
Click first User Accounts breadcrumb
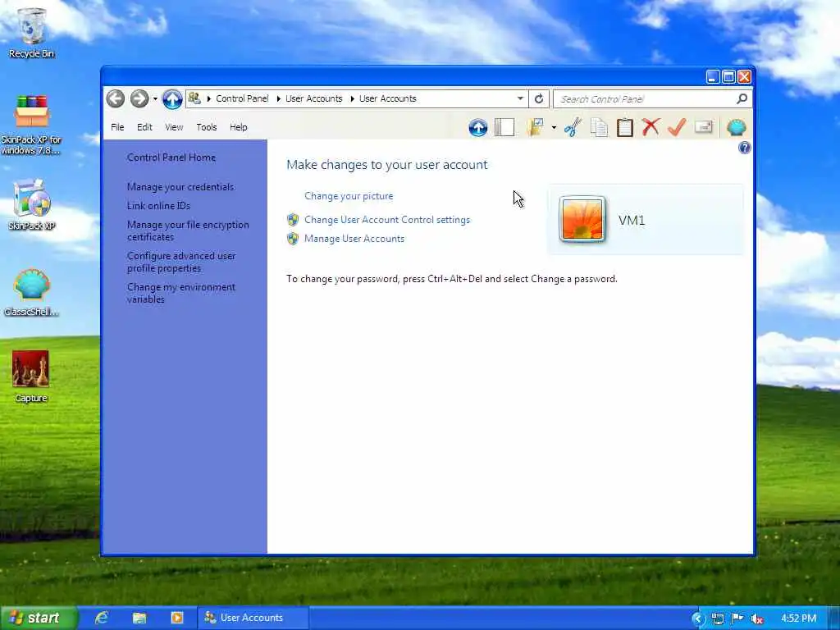coord(313,98)
